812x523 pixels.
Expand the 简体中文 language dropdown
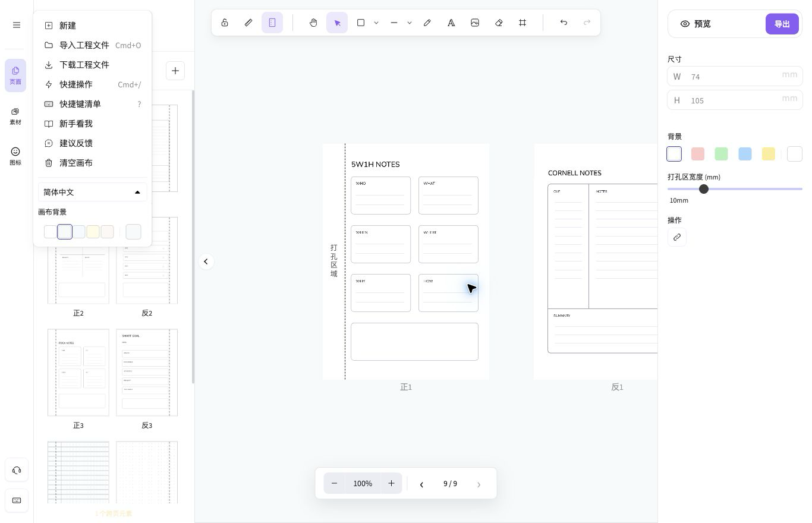coord(93,192)
